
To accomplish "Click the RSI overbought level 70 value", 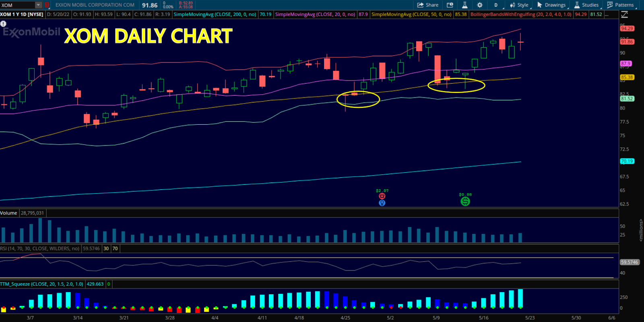I will tap(115, 249).
